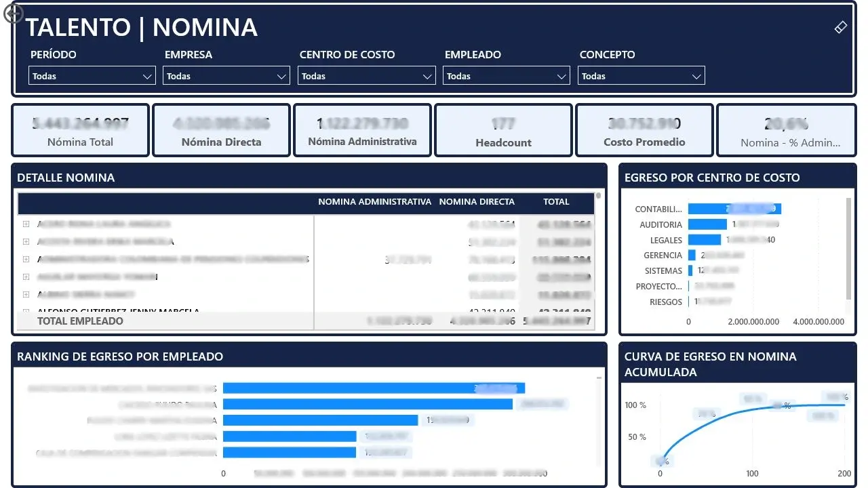Open the PERÍODO dropdown
This screenshot has width=868, height=488.
[x=92, y=76]
